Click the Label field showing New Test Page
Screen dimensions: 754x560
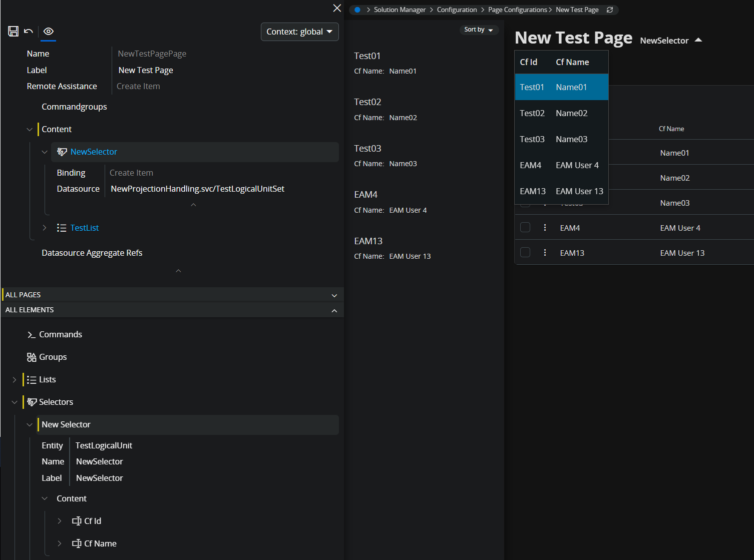(145, 70)
